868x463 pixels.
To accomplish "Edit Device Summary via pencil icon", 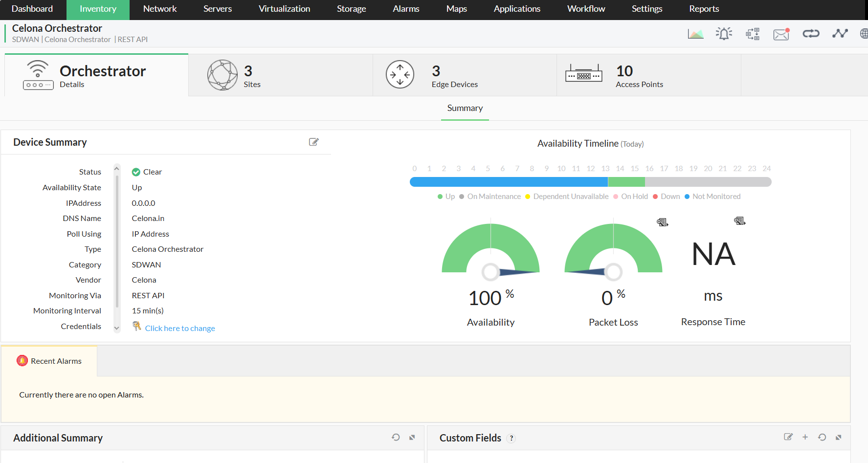I will tap(314, 142).
